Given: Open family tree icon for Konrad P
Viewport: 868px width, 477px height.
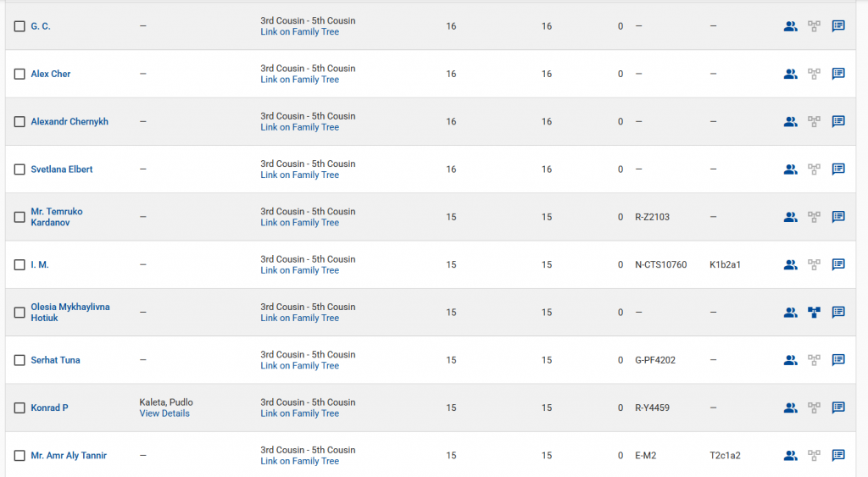Looking at the screenshot, I should 815,408.
